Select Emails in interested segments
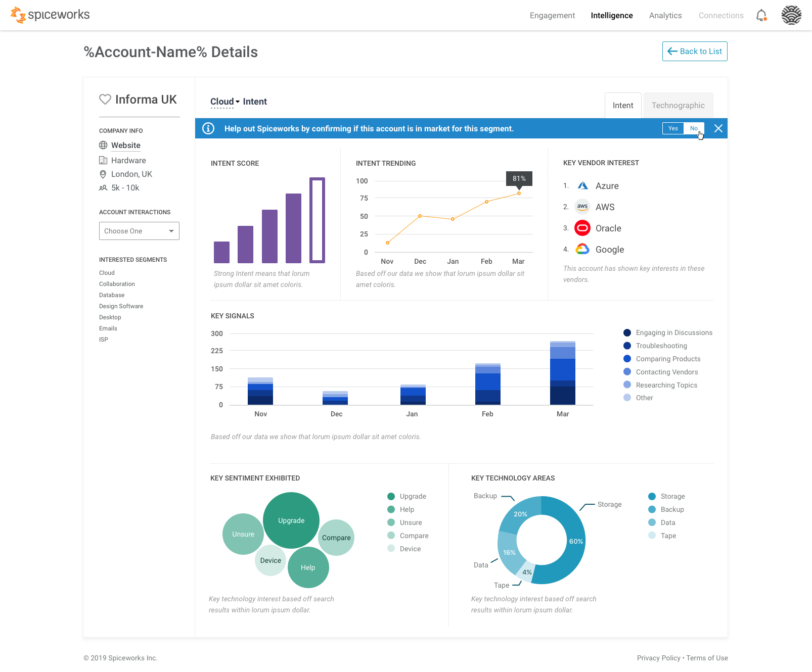This screenshot has width=812, height=672. tap(108, 328)
